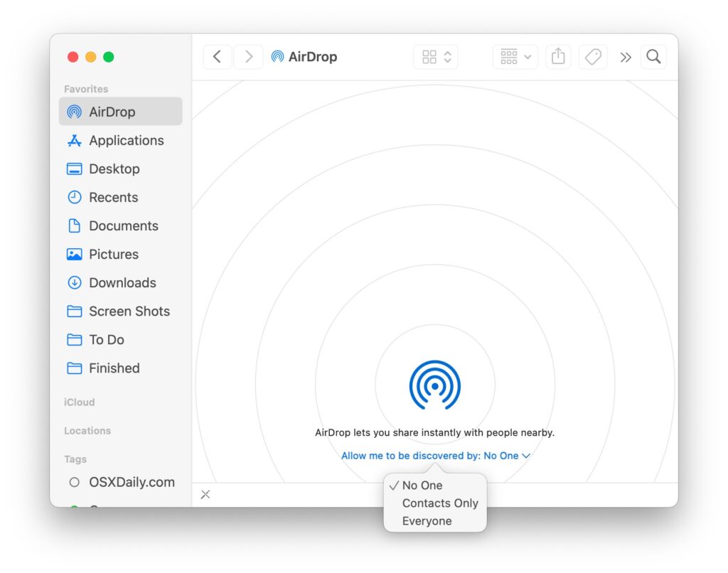This screenshot has height=573, width=728.
Task: Zoom the window with green button
Action: point(109,57)
